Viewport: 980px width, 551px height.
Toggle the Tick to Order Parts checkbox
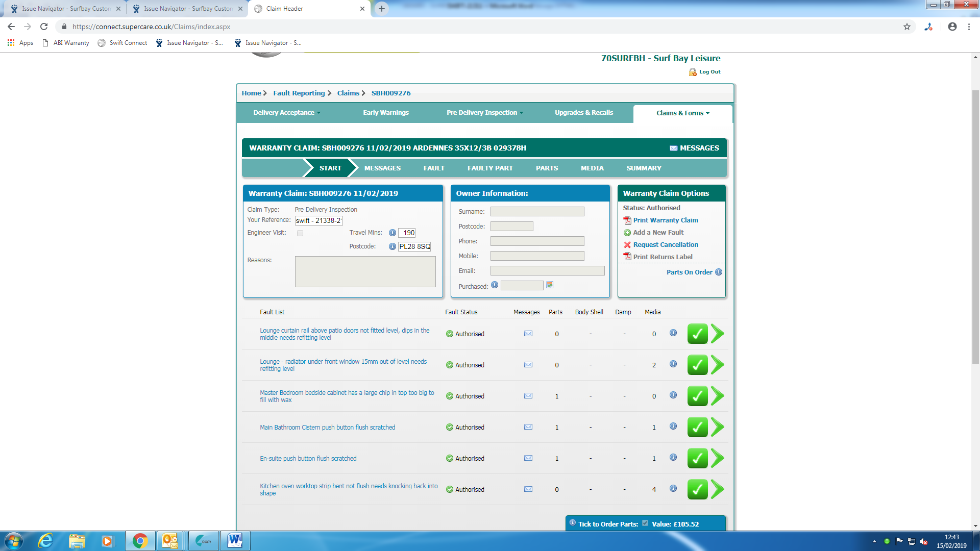645,523
